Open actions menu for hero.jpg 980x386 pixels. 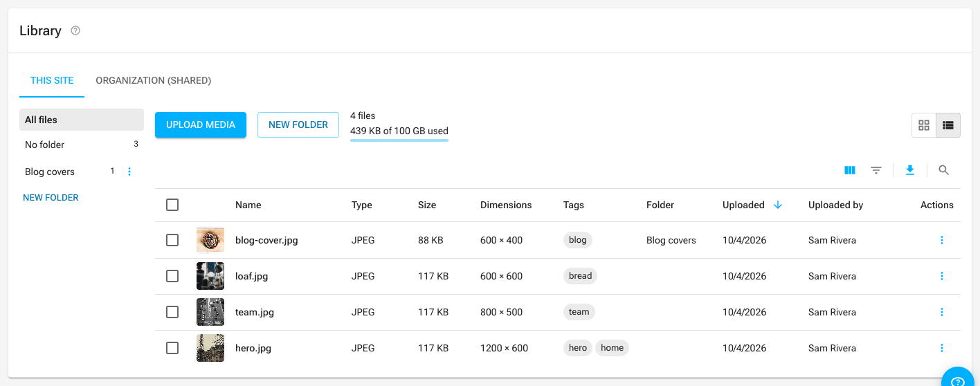[942, 348]
